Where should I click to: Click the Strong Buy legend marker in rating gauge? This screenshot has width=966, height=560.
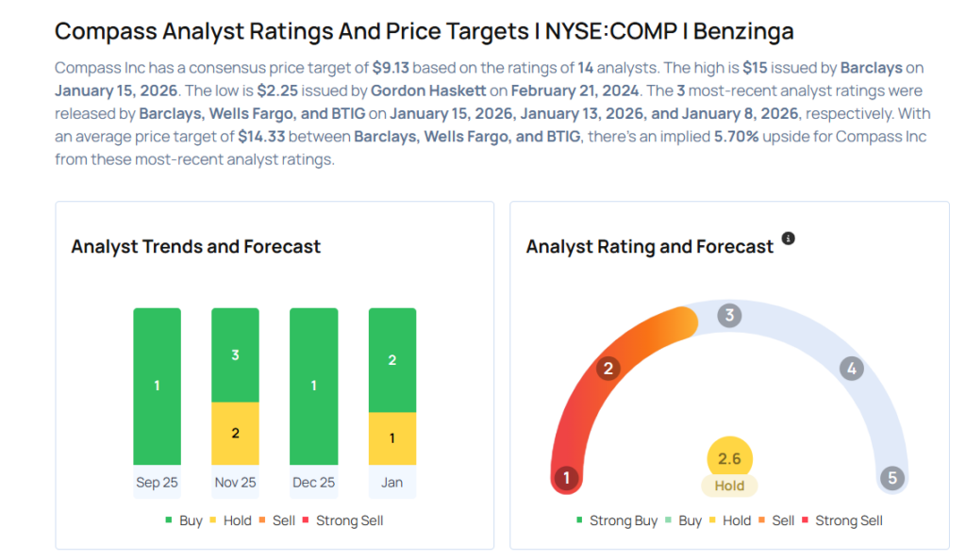(608, 520)
